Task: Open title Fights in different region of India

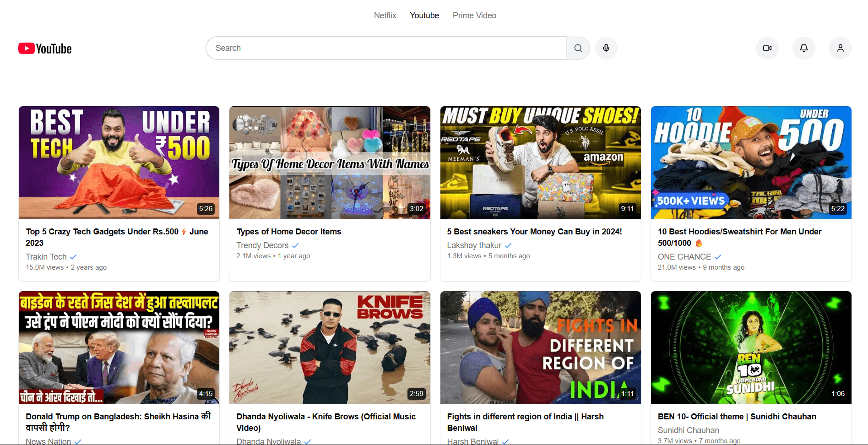Action: (x=526, y=422)
